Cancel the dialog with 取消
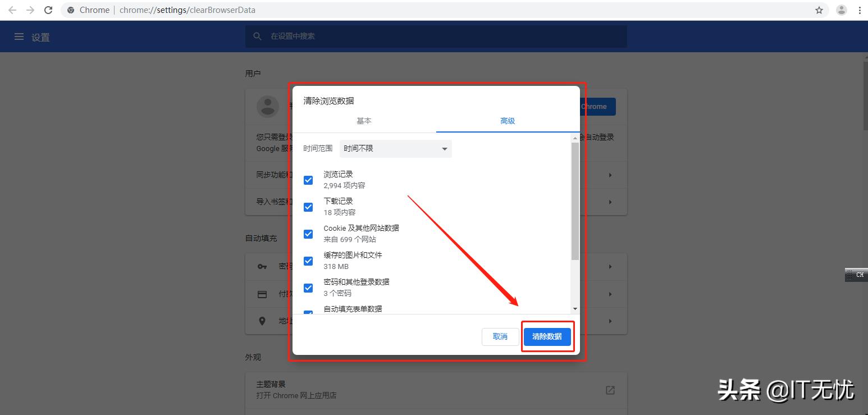The width and height of the screenshot is (868, 415). click(500, 336)
